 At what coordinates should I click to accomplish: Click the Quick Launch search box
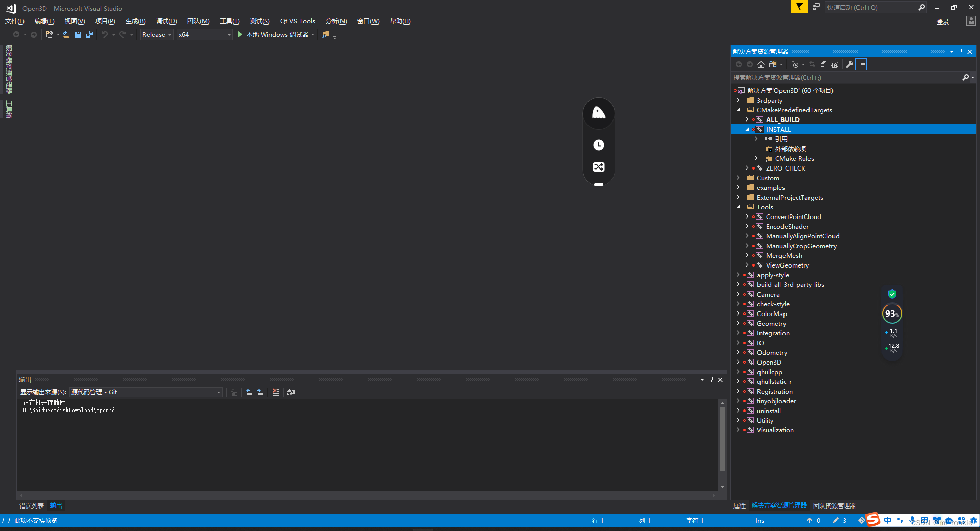pos(871,7)
